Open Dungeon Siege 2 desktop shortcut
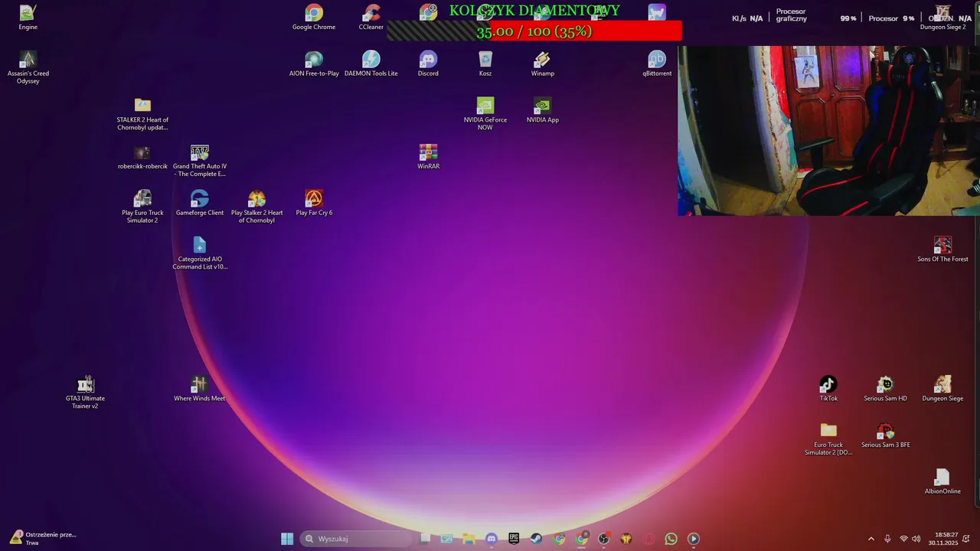Screen dimensions: 980x551 (x=942, y=17)
